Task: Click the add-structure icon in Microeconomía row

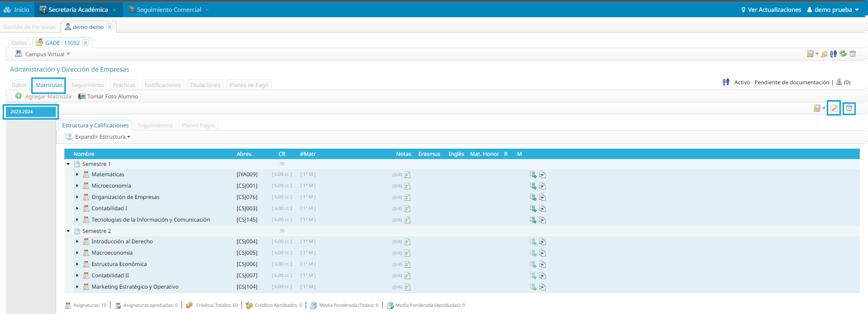Action: pyautogui.click(x=533, y=186)
